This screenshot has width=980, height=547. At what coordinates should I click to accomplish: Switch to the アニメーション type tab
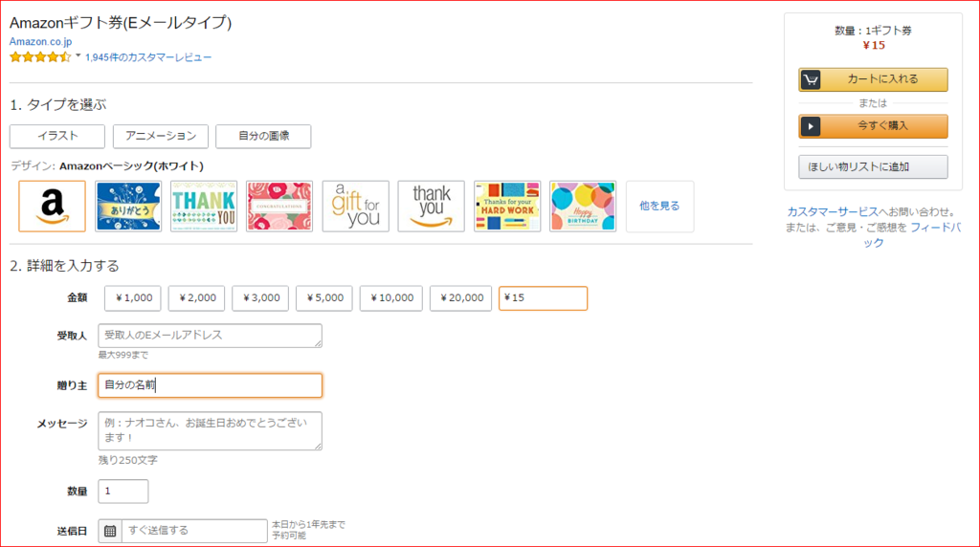click(x=161, y=136)
